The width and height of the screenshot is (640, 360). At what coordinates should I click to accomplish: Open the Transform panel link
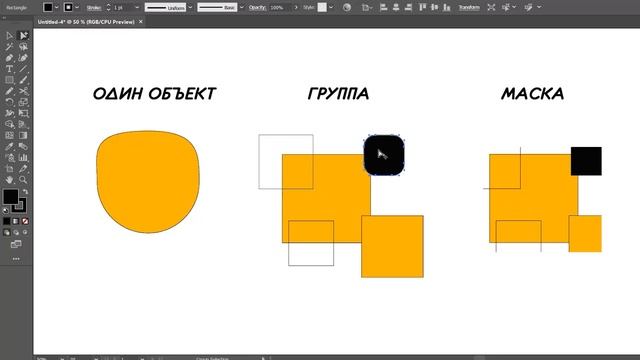(x=469, y=7)
